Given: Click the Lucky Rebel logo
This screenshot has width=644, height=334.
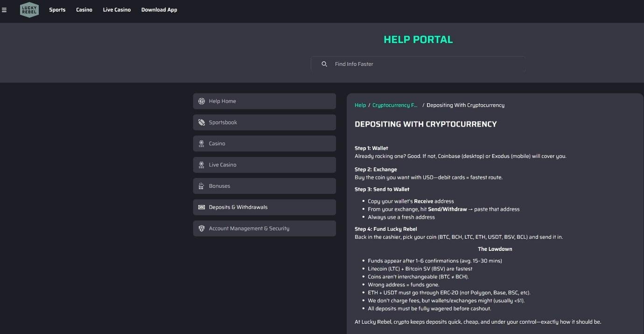Looking at the screenshot, I should (x=29, y=10).
